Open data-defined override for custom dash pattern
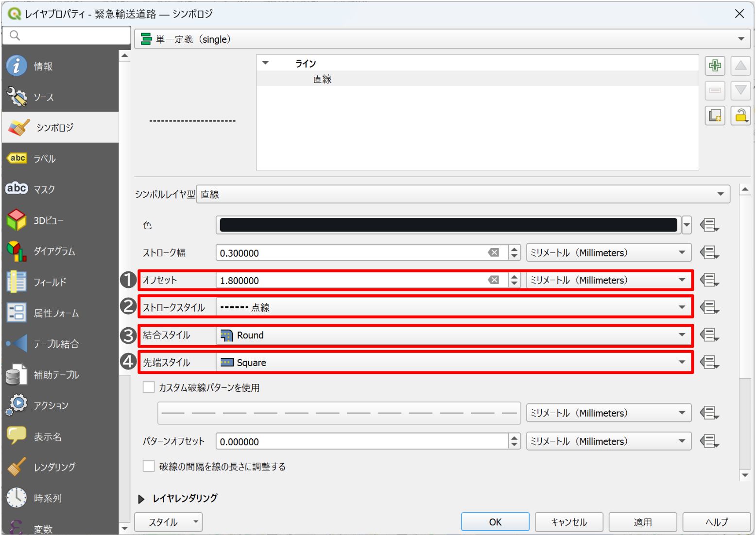This screenshot has height=535, width=756. click(x=709, y=413)
